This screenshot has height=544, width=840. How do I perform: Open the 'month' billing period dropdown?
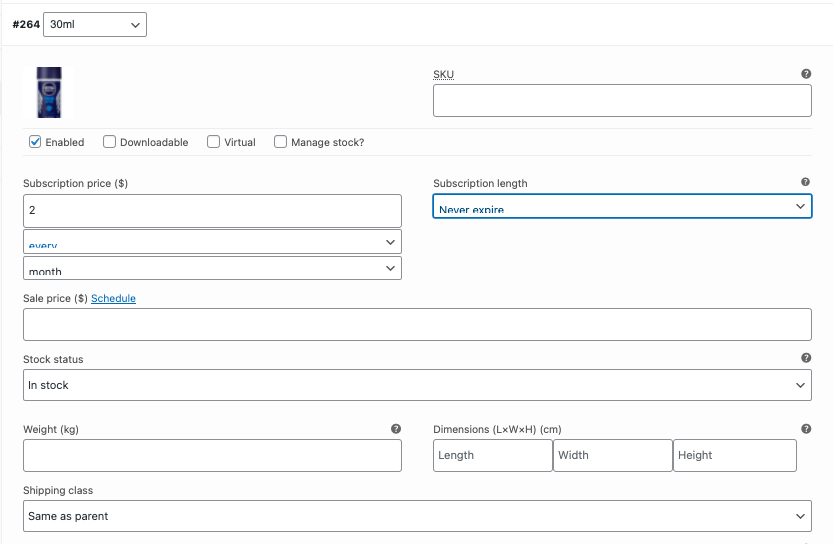pos(212,268)
